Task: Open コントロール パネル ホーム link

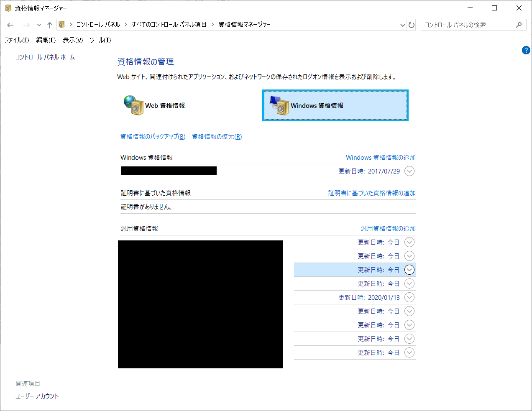Action: tap(45, 57)
